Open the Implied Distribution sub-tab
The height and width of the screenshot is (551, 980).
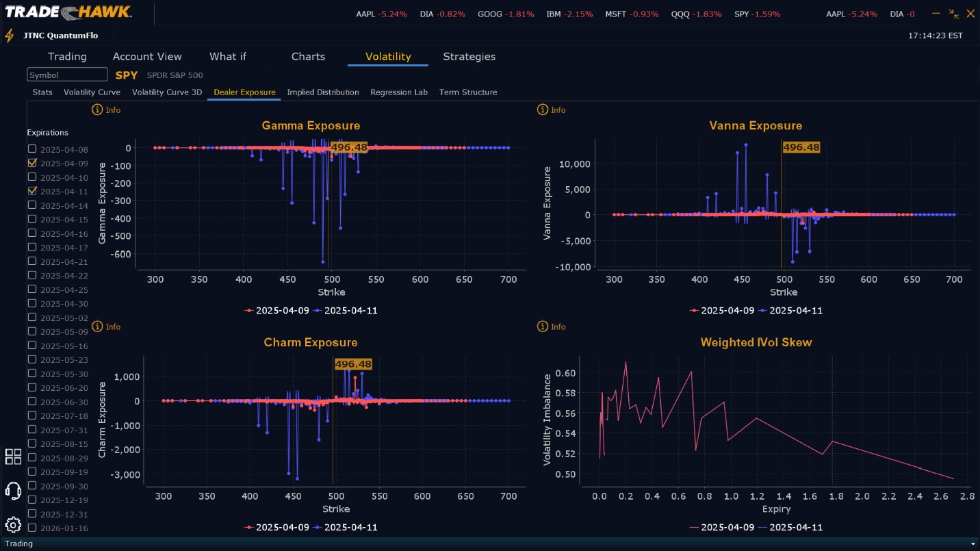pyautogui.click(x=323, y=92)
